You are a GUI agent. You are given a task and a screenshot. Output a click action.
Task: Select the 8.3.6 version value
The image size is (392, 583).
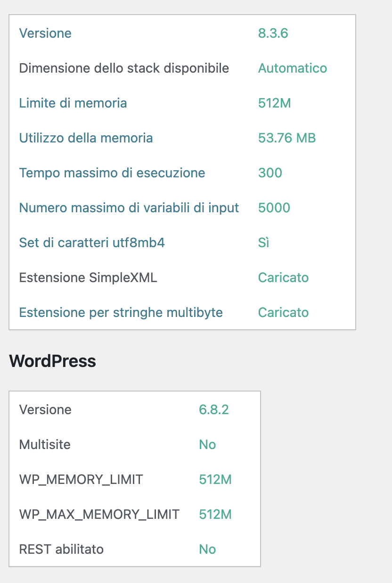[273, 33]
